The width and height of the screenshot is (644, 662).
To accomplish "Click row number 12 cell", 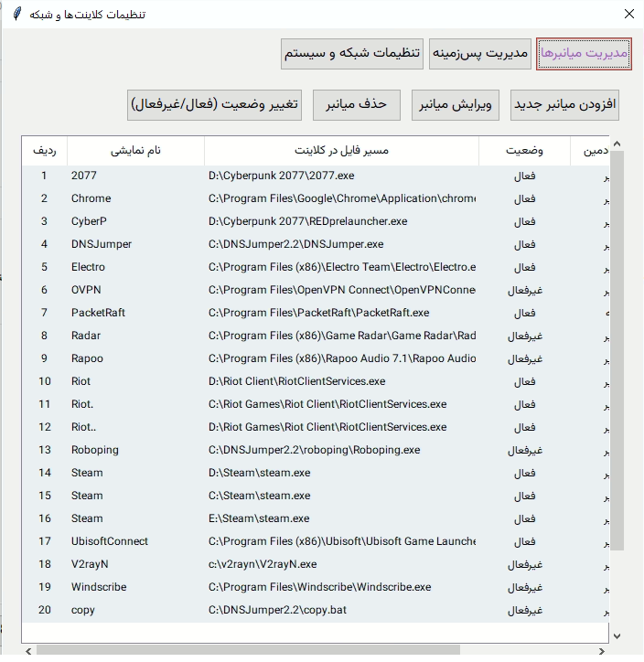I will point(44,427).
